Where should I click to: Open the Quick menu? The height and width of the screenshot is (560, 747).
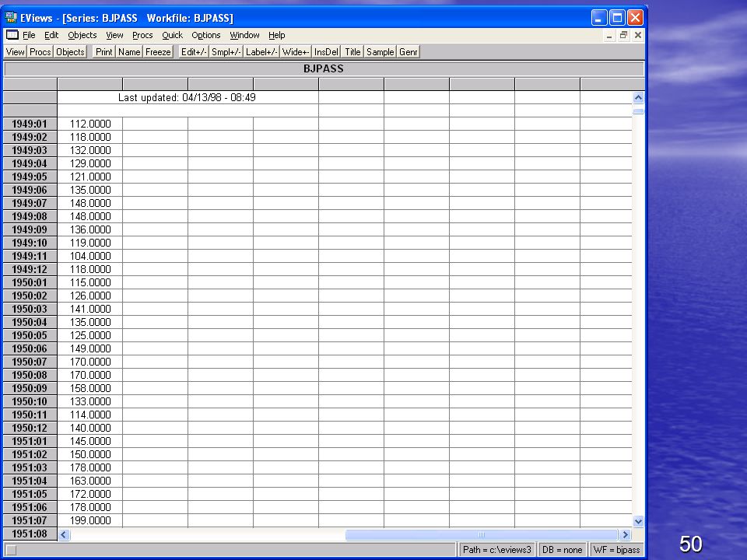(x=172, y=35)
